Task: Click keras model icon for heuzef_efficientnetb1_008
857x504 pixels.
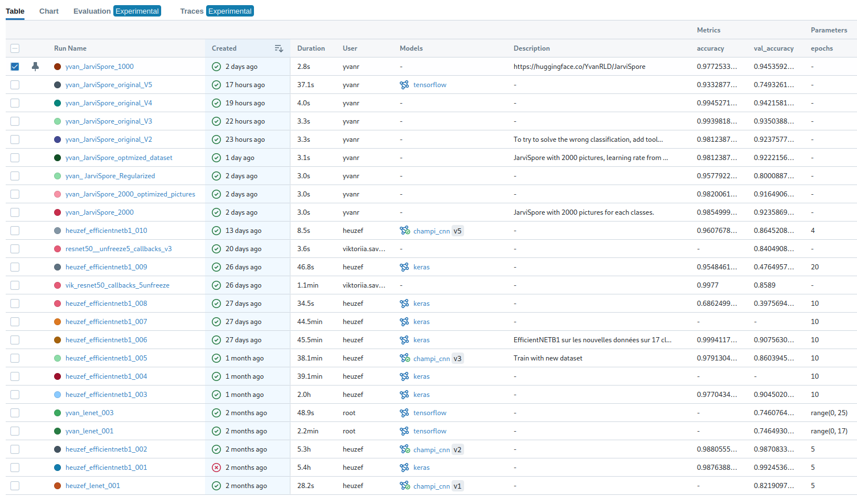Action: click(x=404, y=304)
